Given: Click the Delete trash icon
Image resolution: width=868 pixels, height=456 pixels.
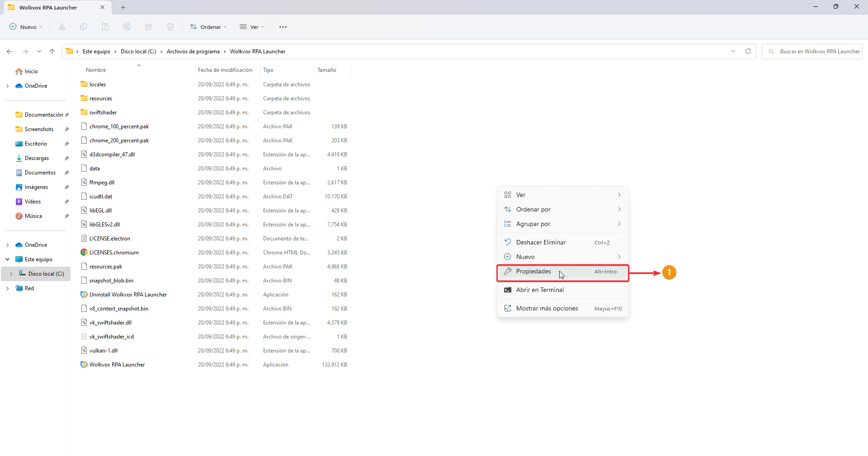Looking at the screenshot, I should pyautogui.click(x=170, y=27).
